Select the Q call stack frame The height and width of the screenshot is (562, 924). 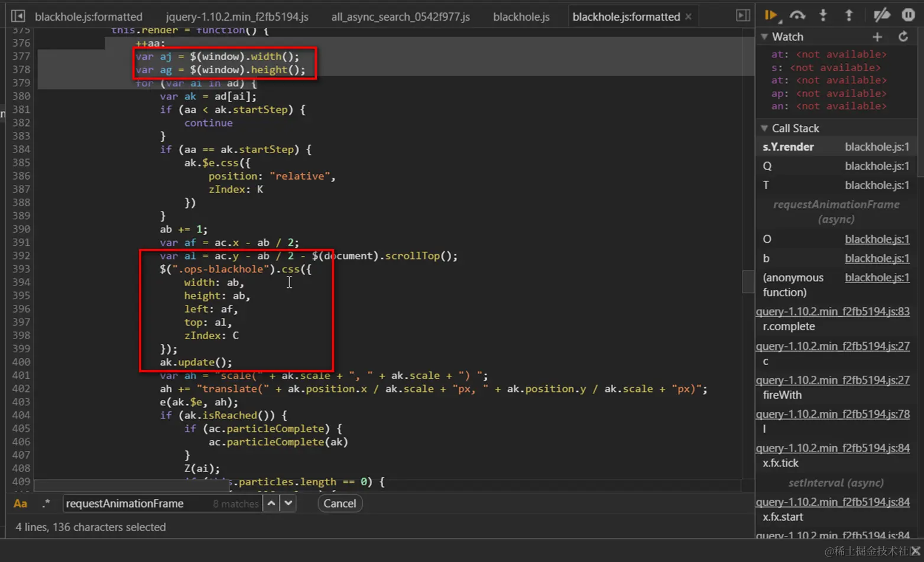836,166
